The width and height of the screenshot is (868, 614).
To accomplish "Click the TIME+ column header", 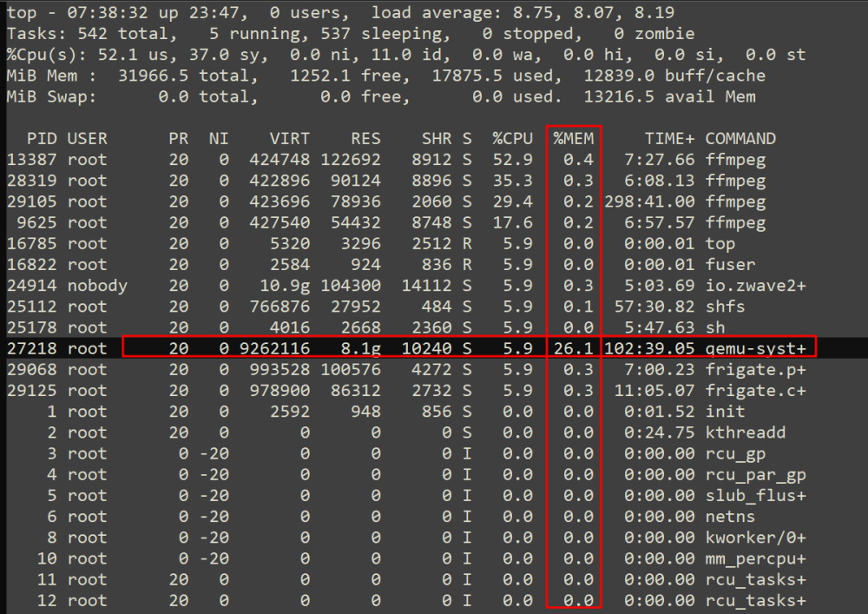I will (x=669, y=138).
